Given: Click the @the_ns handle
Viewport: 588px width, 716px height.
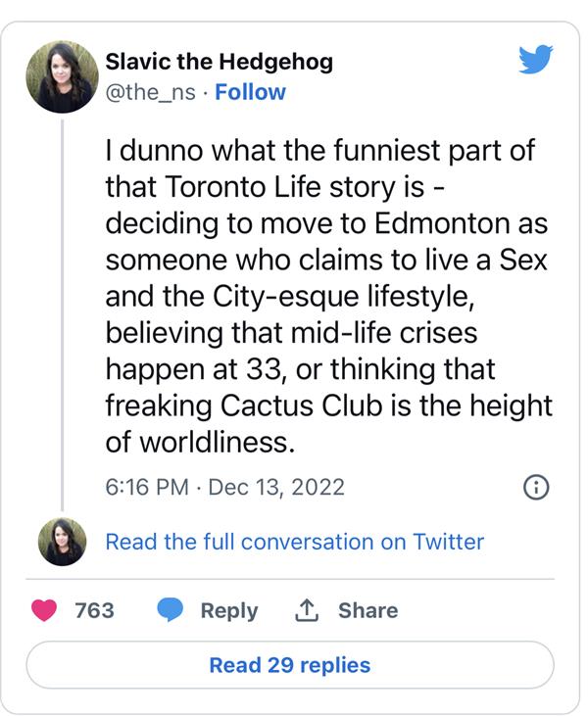Looking at the screenshot, I should (x=150, y=92).
